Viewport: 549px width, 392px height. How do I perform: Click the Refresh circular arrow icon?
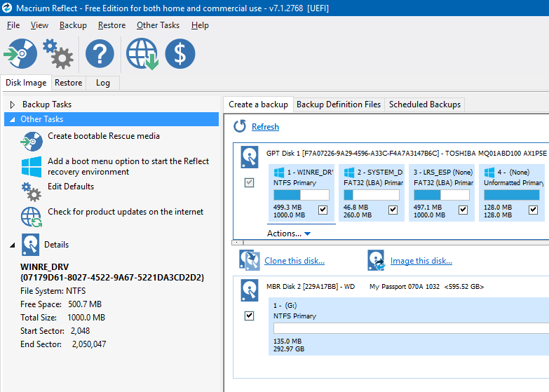point(240,126)
